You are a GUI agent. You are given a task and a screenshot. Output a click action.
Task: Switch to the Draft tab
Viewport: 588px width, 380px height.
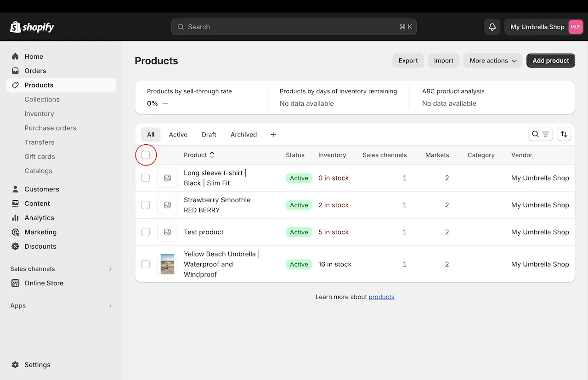209,135
